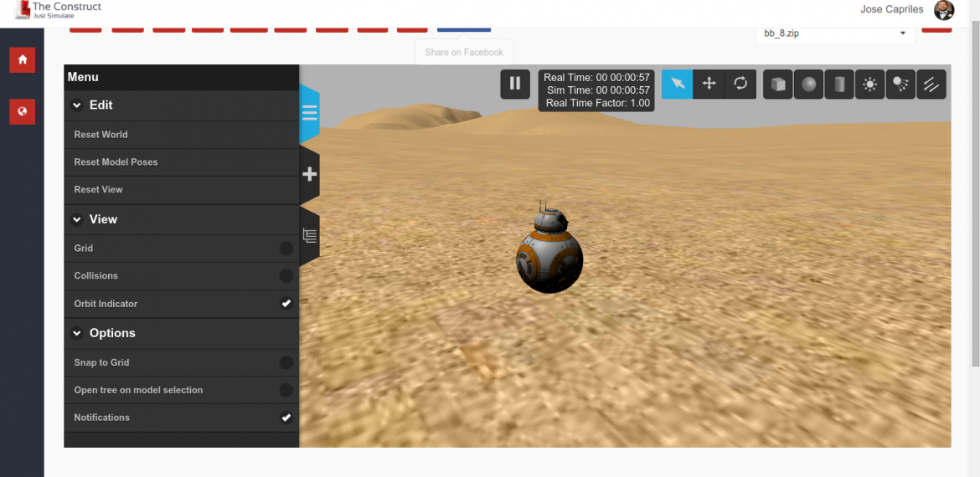The height and width of the screenshot is (477, 980).
Task: Insert a sphere shape into the scene
Action: click(x=809, y=85)
